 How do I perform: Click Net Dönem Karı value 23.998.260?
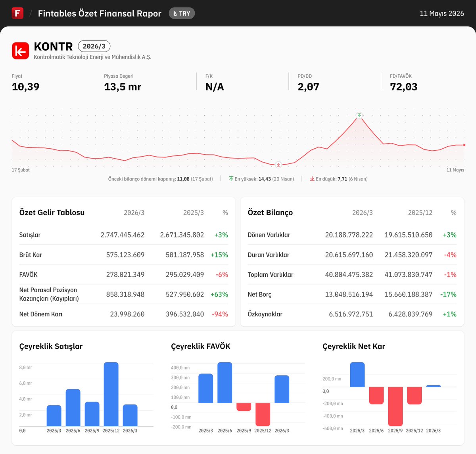point(127,314)
